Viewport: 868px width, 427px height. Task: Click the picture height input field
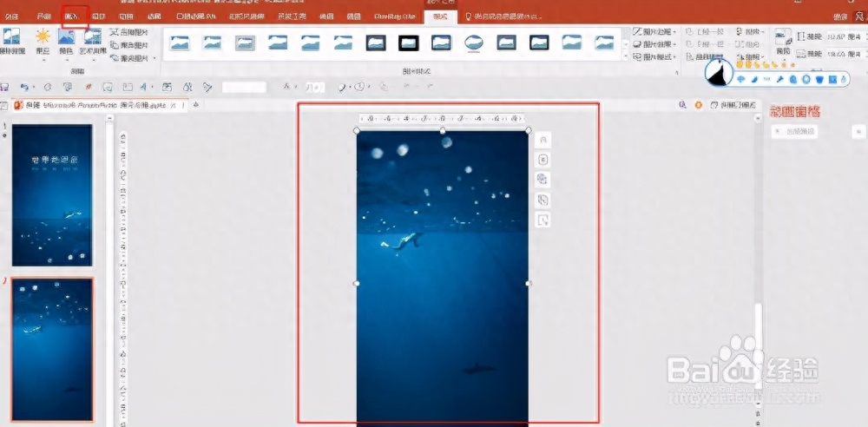[844, 36]
